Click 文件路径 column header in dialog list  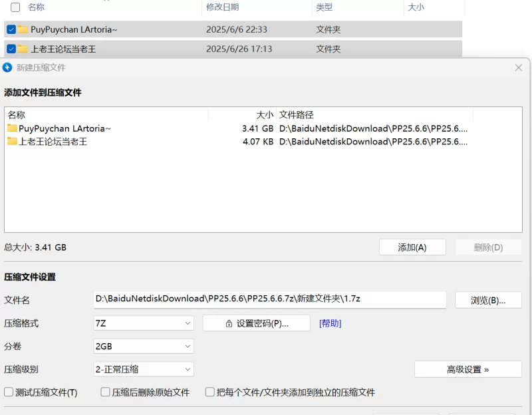tap(296, 114)
